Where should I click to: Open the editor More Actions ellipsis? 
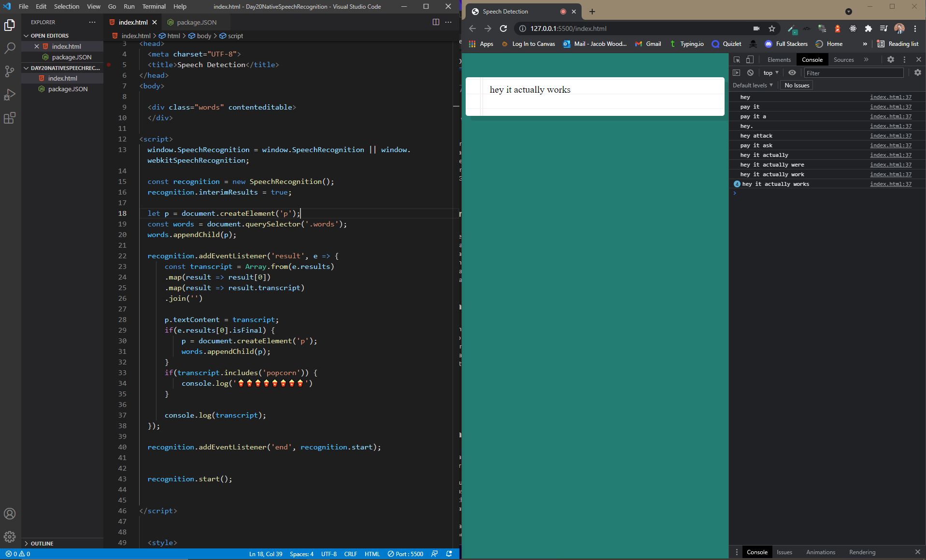click(448, 22)
